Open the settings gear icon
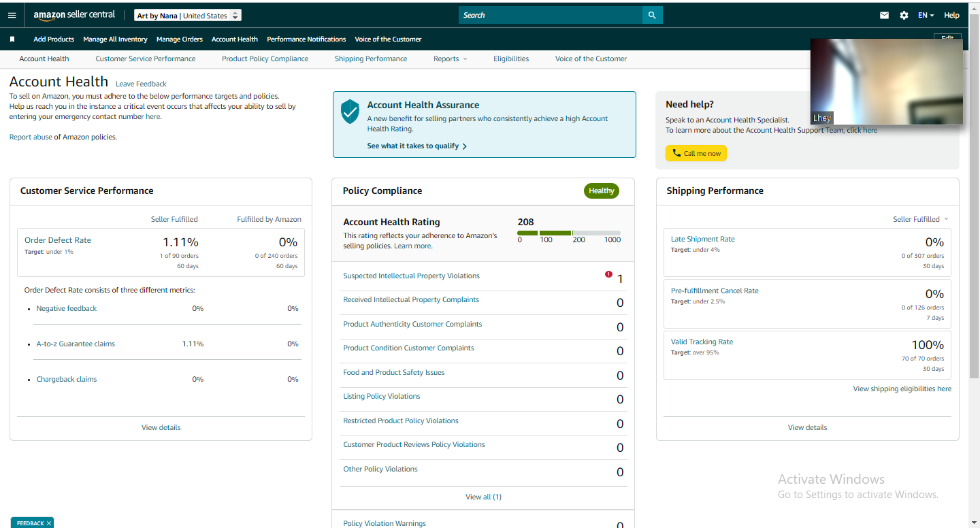The width and height of the screenshot is (980, 528). (904, 15)
